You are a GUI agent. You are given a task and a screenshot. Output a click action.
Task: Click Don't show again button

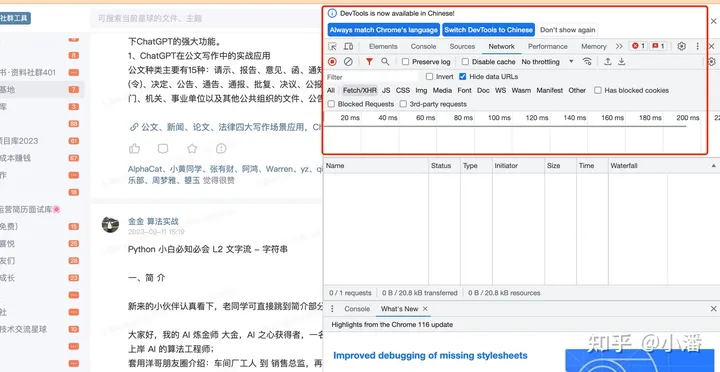[x=568, y=30]
